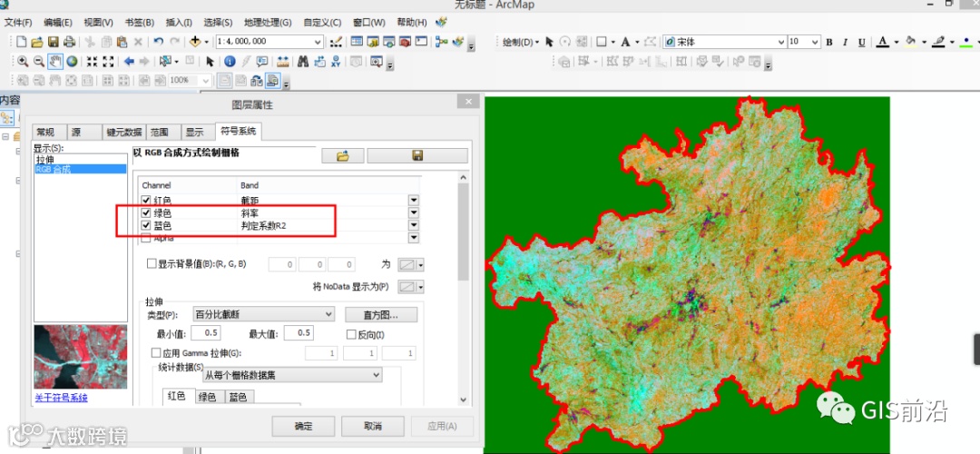
Task: Pick the NoData display color swatch
Action: coord(411,287)
